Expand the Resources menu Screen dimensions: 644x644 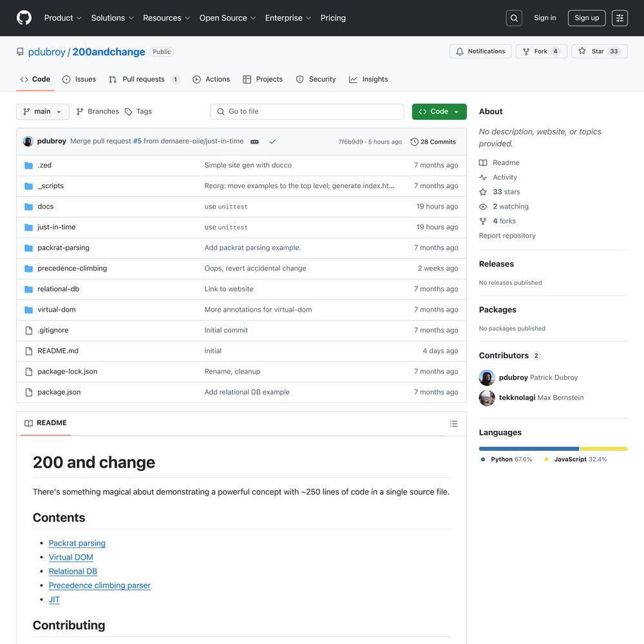click(x=166, y=18)
